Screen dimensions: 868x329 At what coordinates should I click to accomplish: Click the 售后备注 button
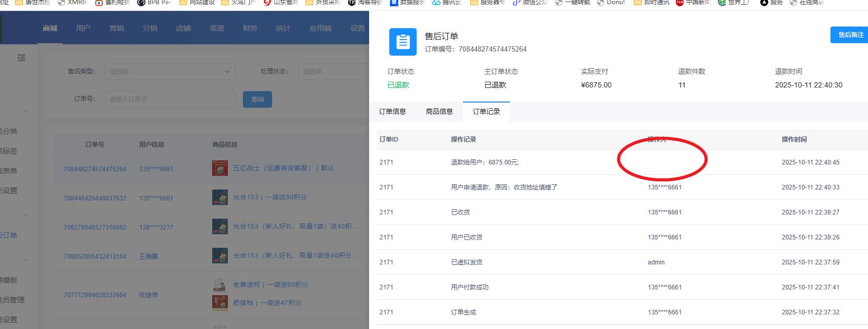click(x=850, y=35)
